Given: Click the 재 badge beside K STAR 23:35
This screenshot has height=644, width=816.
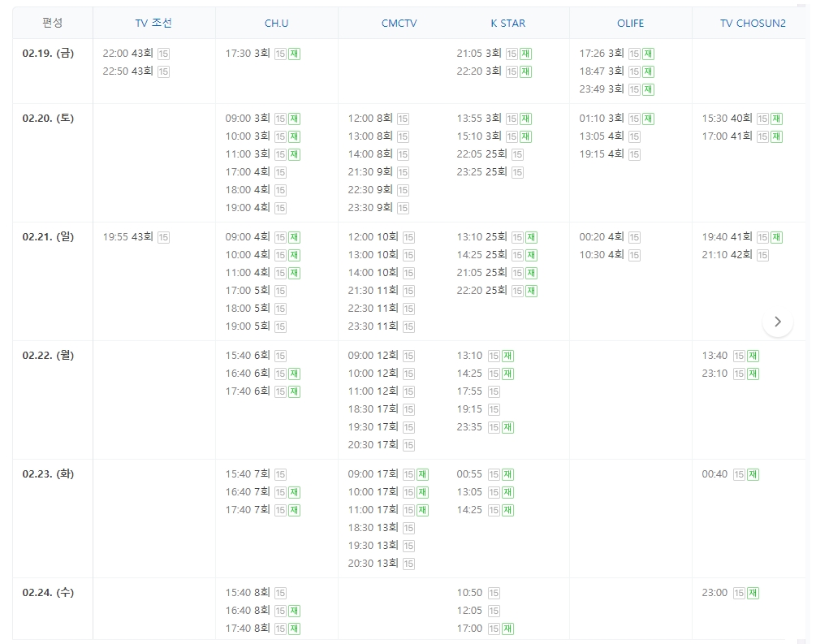Looking at the screenshot, I should 507,427.
